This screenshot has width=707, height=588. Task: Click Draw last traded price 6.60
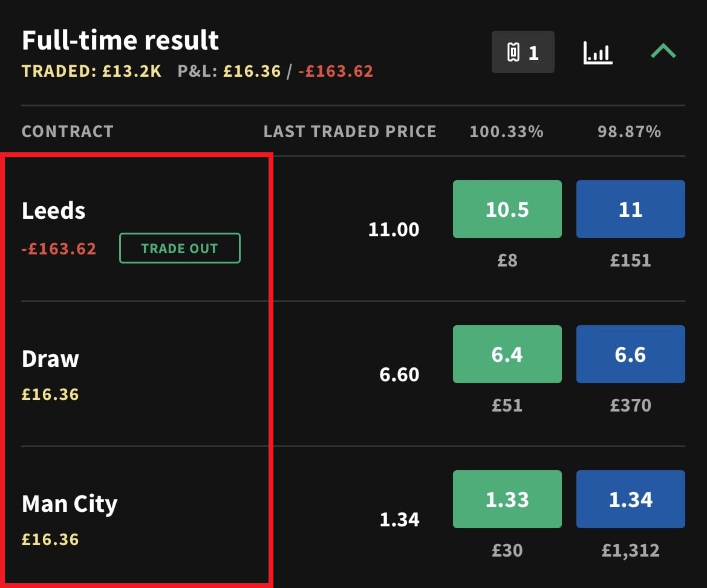click(399, 375)
